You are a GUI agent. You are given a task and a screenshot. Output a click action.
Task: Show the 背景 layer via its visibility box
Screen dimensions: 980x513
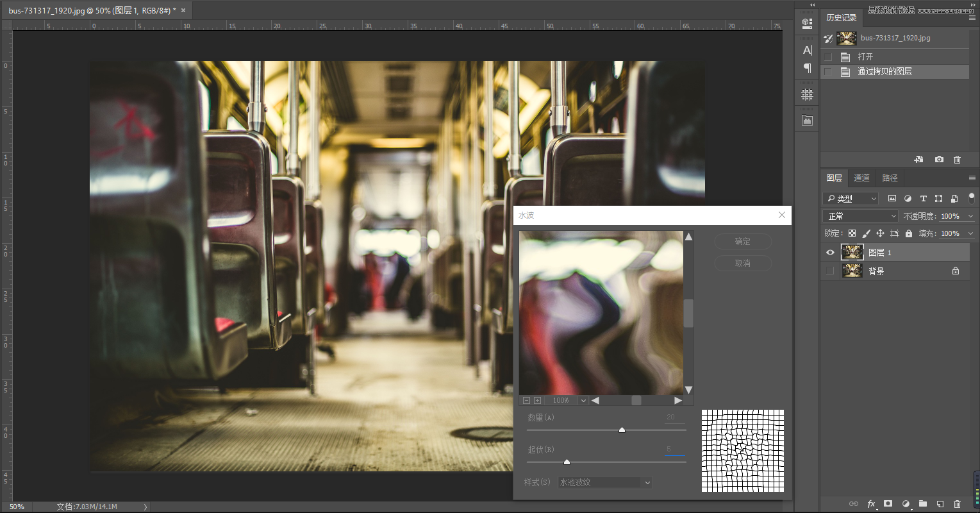point(830,271)
